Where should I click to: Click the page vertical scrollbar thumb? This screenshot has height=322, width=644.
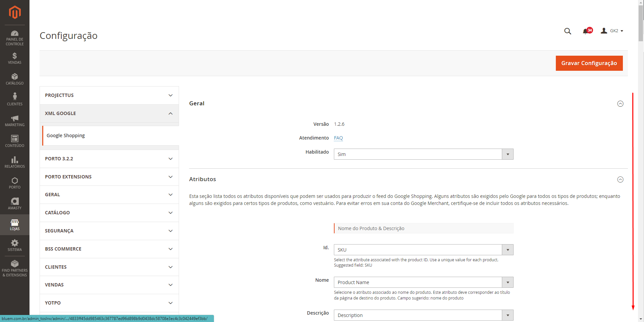tap(641, 23)
